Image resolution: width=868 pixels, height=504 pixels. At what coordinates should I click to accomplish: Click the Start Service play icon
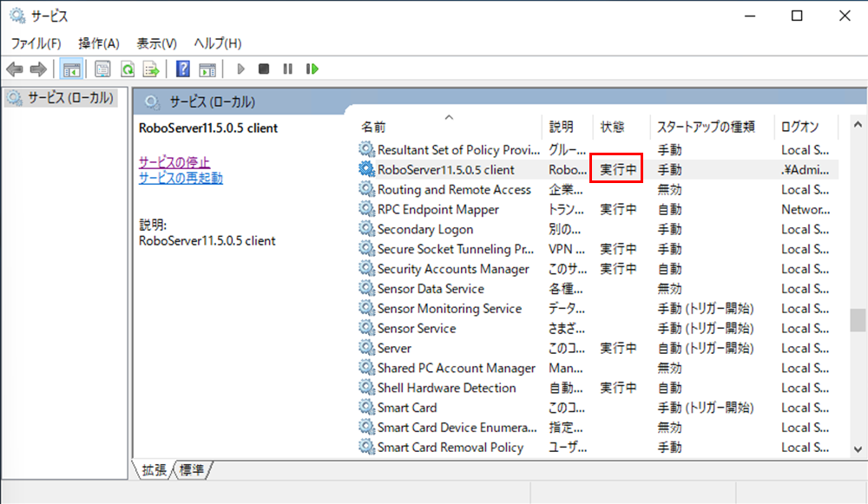coord(240,69)
